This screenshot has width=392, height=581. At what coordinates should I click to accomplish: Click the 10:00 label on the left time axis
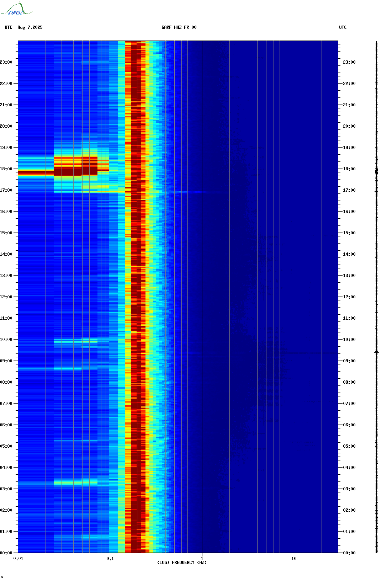[x=6, y=340]
